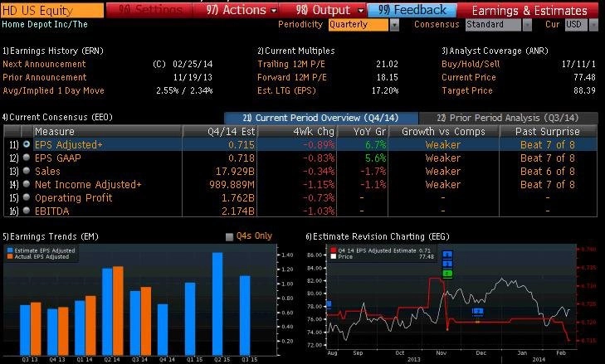Click the Buy/Hold/Sell value 17/11/1
Image resolution: width=605 pixels, height=364 pixels.
tap(578, 64)
